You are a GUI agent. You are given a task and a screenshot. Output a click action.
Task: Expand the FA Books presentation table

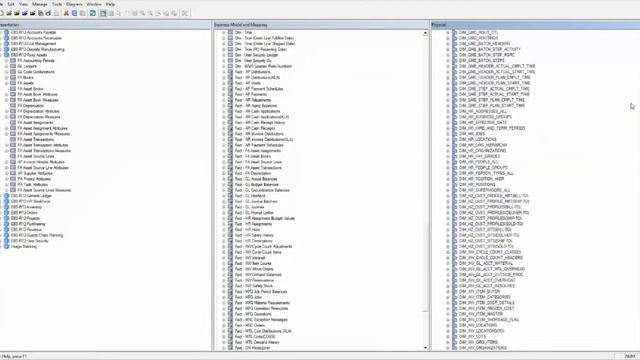coord(7,78)
